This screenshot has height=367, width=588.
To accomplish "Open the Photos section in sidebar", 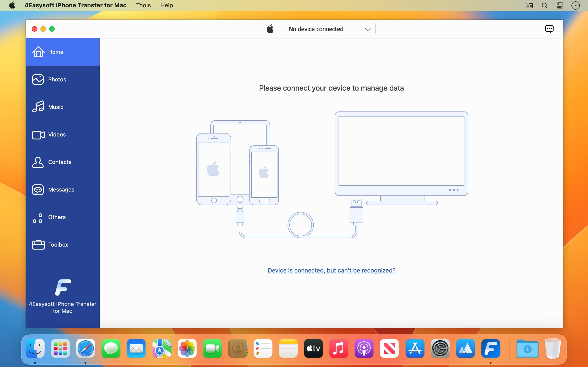I will 57,79.
